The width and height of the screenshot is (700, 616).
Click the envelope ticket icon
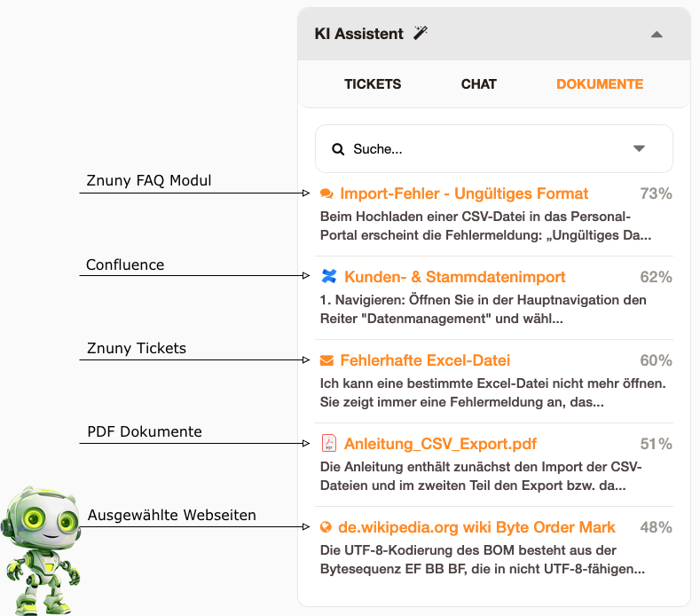326,360
